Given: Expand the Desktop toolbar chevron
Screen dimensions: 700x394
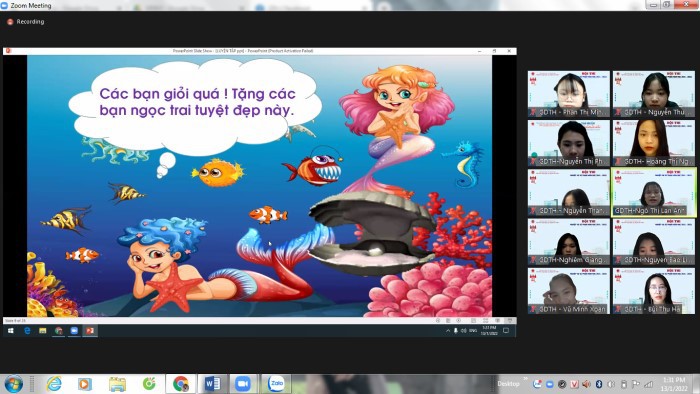Looking at the screenshot, I should (525, 379).
